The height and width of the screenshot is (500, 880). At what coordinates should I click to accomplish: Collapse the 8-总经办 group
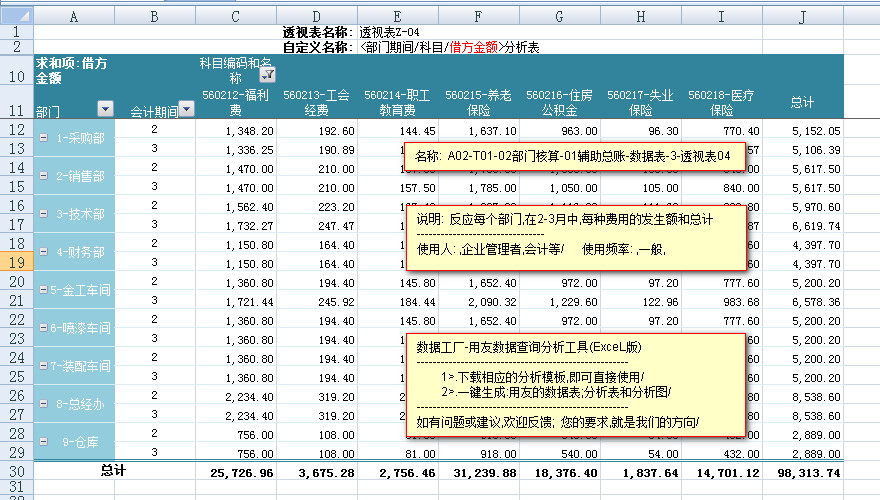click(43, 404)
